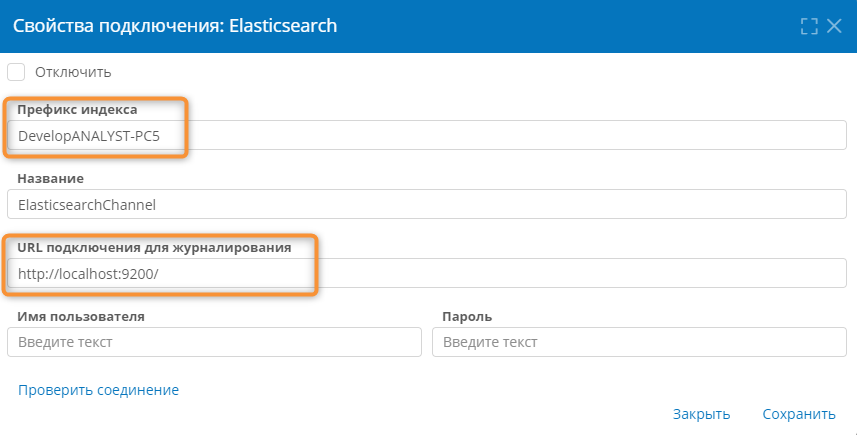Click the dialog title Свойства подключения: Elasticsearch
Screen dimensions: 857x435
point(175,26)
